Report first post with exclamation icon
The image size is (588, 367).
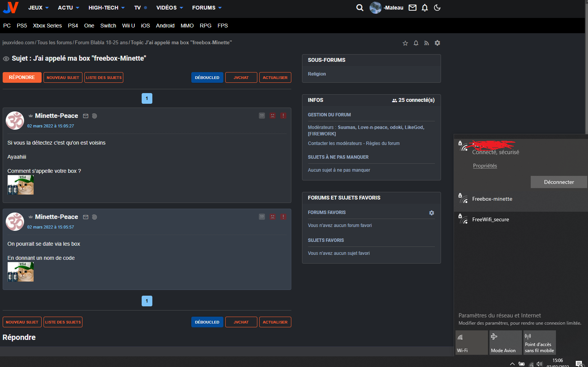[283, 116]
